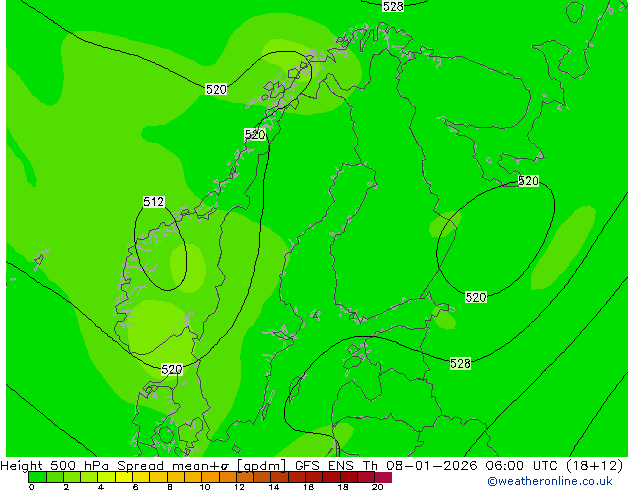
Task: Click the brown-orange legend swatch just after 14
Action: click(x=280, y=477)
